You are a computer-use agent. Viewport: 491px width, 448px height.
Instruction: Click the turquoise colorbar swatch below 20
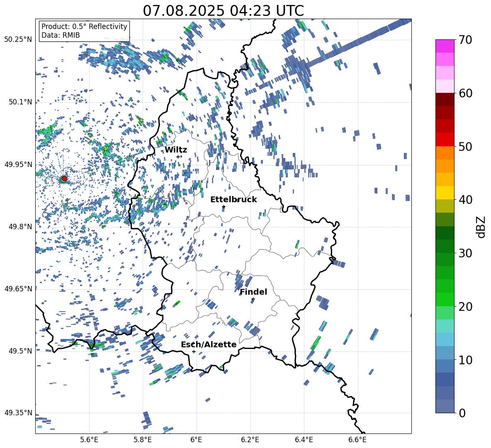[445, 326]
